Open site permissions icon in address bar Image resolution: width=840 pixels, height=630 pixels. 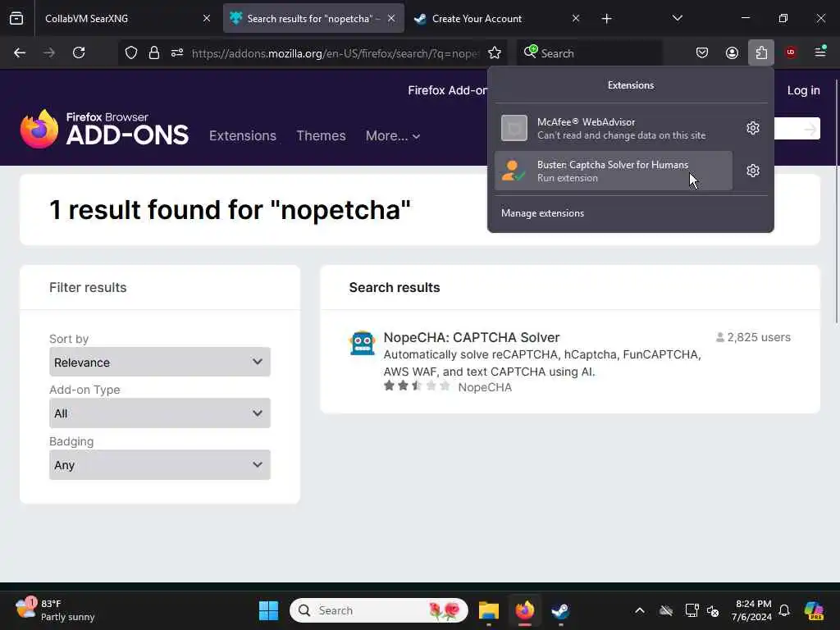[x=177, y=52]
